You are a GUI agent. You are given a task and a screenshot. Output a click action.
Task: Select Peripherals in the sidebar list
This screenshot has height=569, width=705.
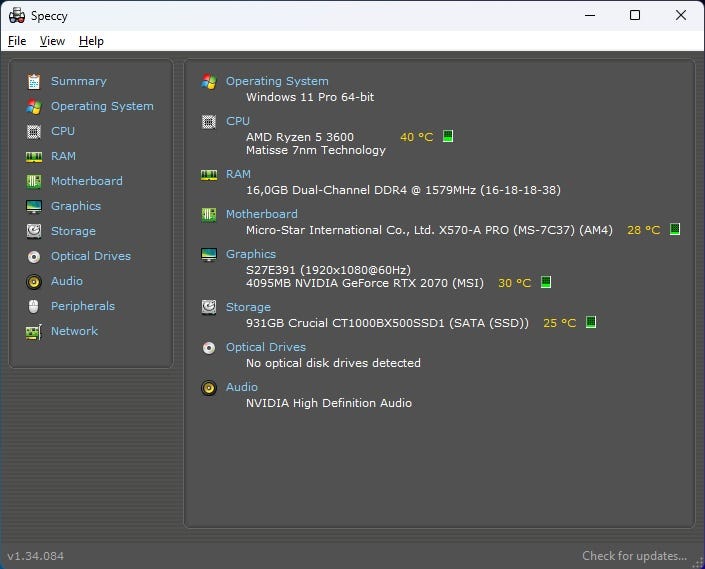[83, 307]
